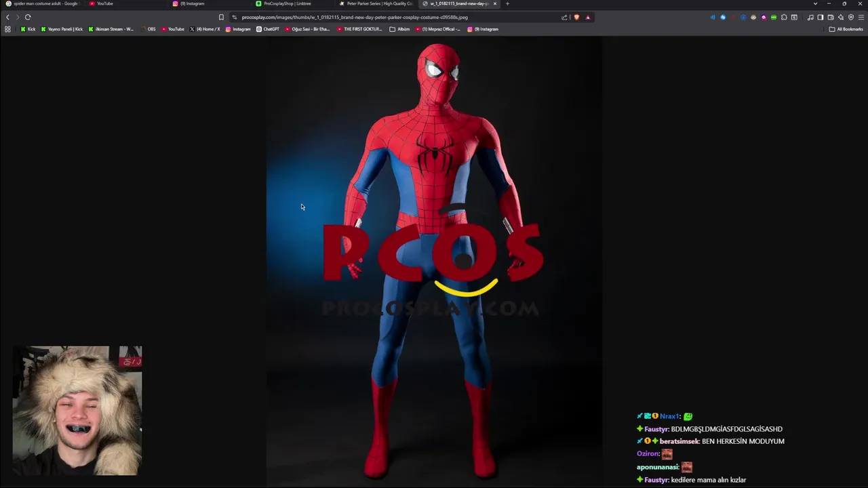Image resolution: width=868 pixels, height=488 pixels.
Task: Reload the current page
Action: pyautogui.click(x=28, y=17)
